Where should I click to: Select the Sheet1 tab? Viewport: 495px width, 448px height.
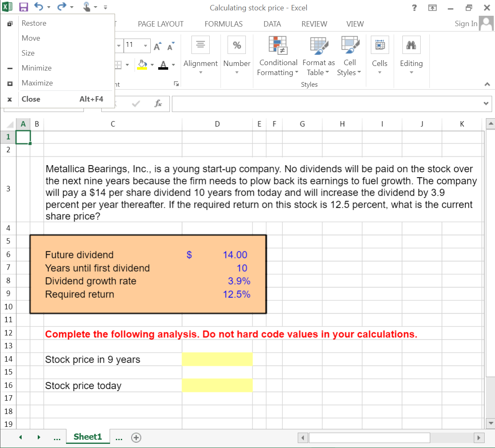(x=88, y=436)
